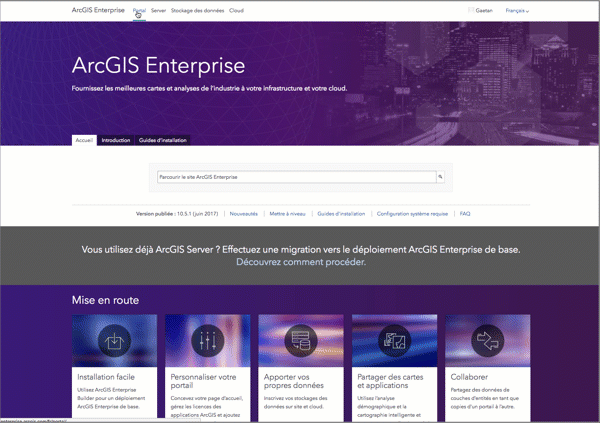Open the Server menu item
The width and height of the screenshot is (600, 423).
[158, 11]
